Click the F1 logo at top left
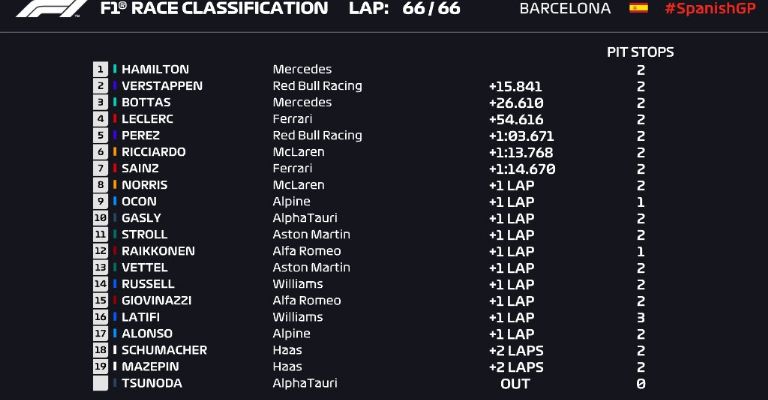The width and height of the screenshot is (768, 400). click(51, 8)
